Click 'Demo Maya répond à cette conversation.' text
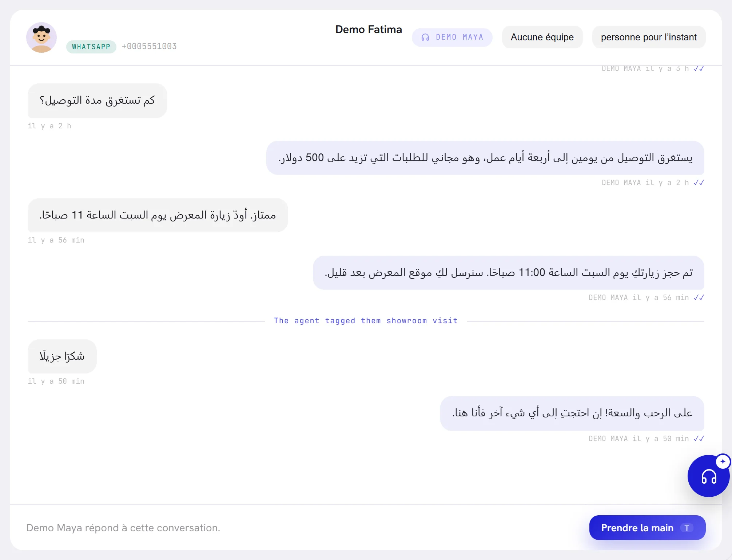Screen dimensions: 732x560 (123, 528)
